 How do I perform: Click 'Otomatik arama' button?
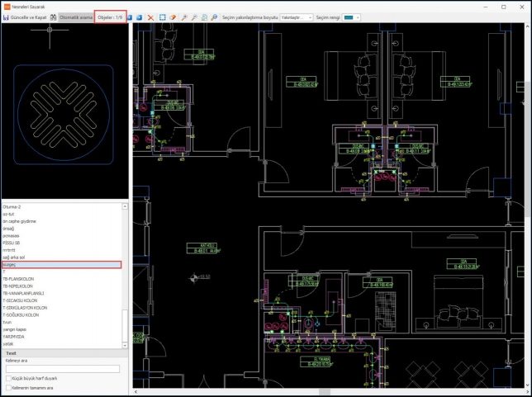click(x=74, y=17)
